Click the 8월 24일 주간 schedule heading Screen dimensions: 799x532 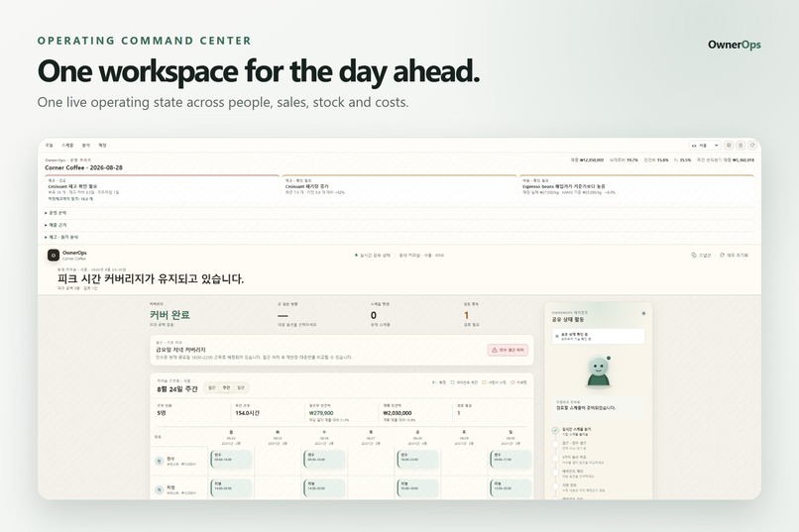click(x=177, y=389)
